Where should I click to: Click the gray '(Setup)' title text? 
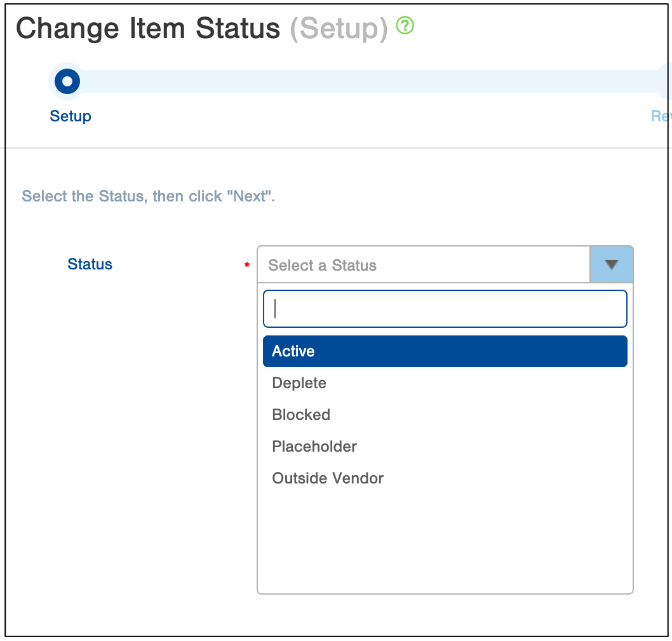339,29
